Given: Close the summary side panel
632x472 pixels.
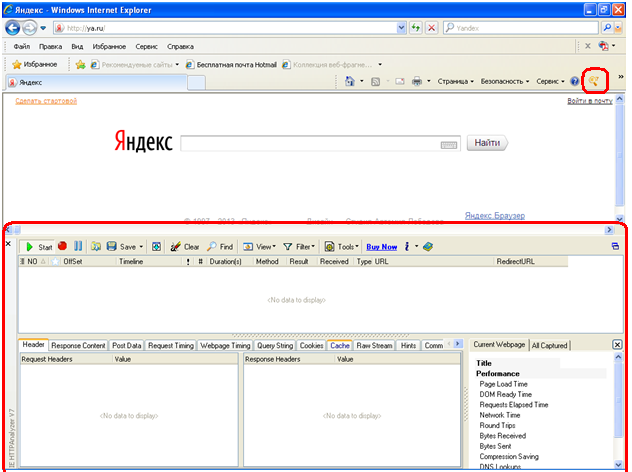Looking at the screenshot, I should [617, 345].
